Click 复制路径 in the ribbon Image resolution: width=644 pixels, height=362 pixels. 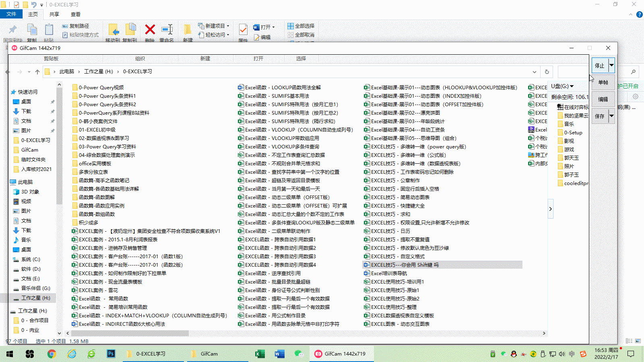(76, 26)
